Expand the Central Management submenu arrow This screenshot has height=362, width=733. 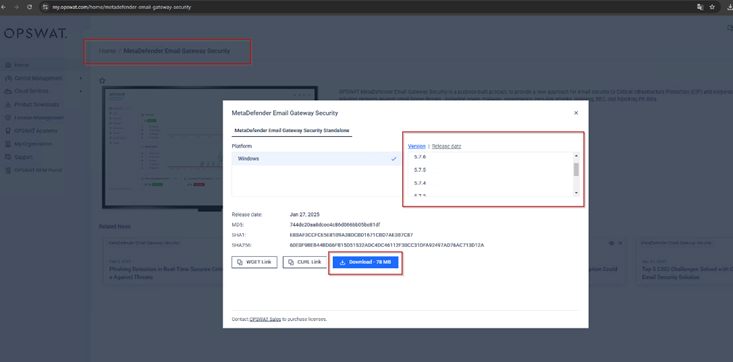[81, 78]
